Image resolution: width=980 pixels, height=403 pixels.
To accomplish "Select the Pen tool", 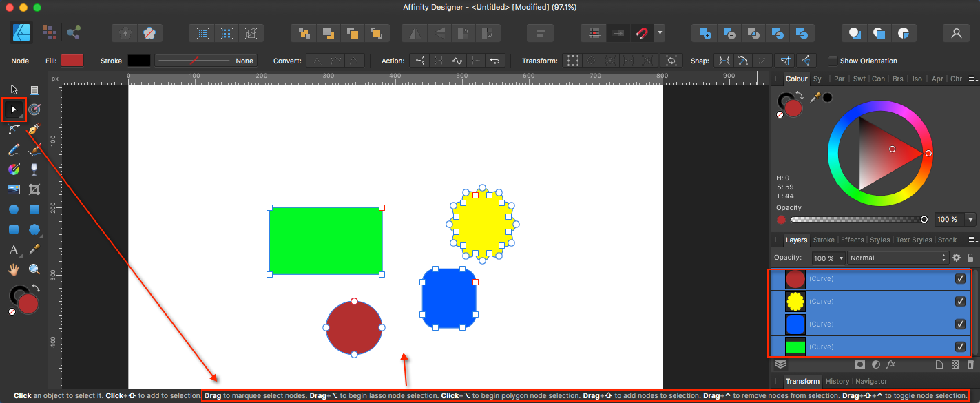I will click(34, 130).
